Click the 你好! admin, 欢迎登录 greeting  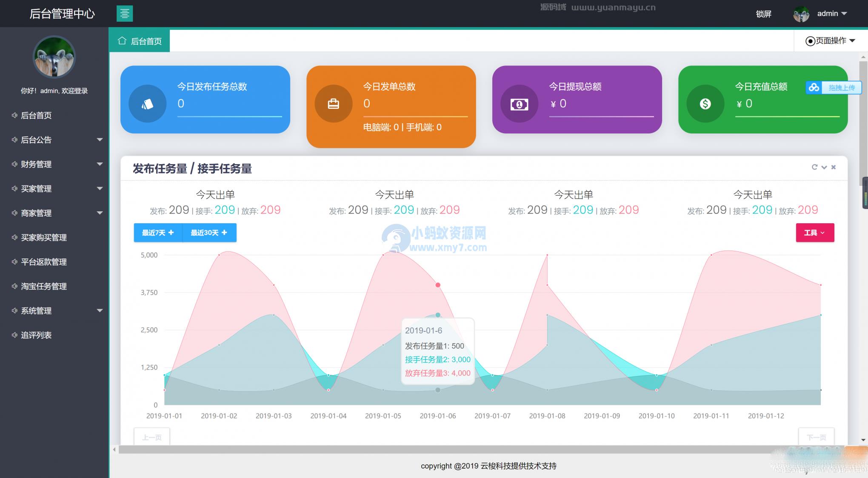54,91
